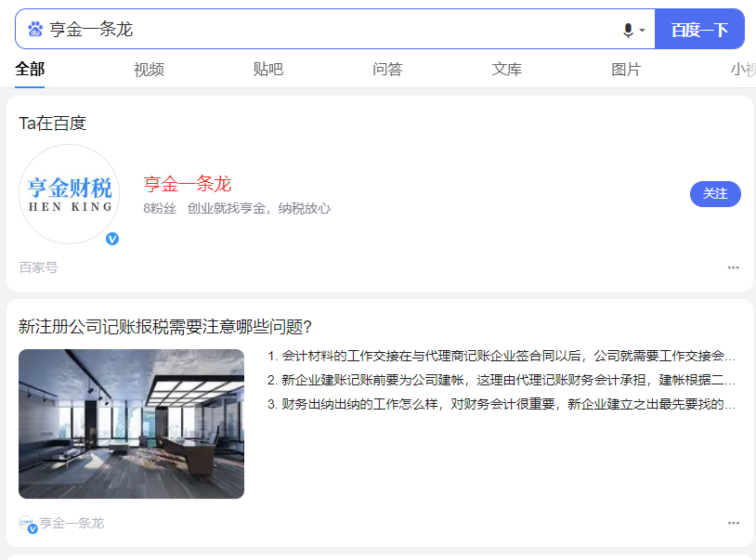Click the Baidu paw icon in search box
This screenshot has width=756, height=560.
point(34,30)
